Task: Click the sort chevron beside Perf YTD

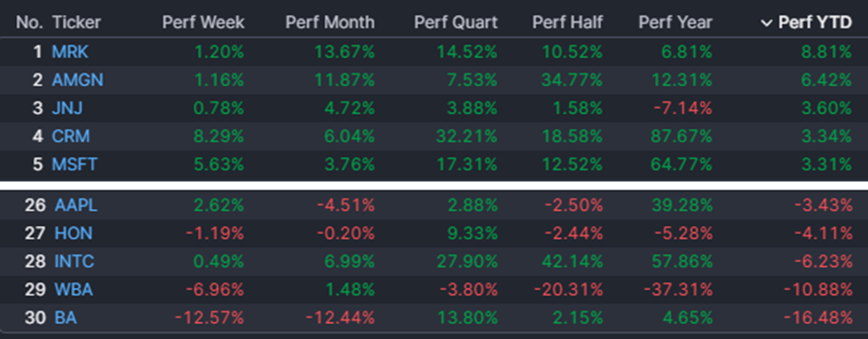Action: (x=766, y=23)
